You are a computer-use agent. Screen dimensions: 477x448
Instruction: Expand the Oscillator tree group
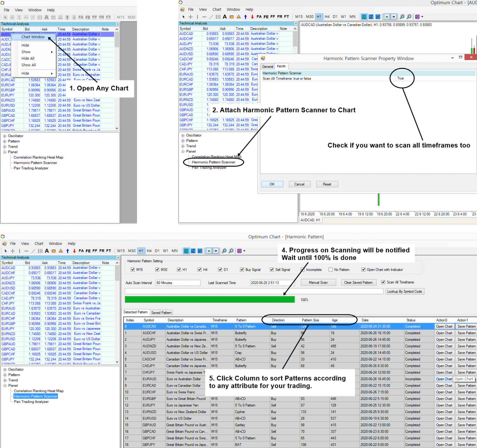click(5, 369)
